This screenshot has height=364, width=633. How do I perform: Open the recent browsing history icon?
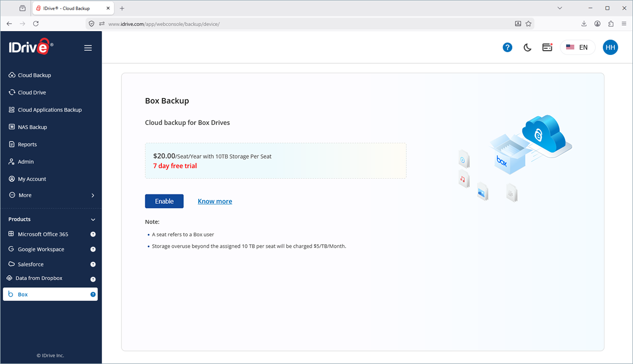pyautogui.click(x=22, y=8)
